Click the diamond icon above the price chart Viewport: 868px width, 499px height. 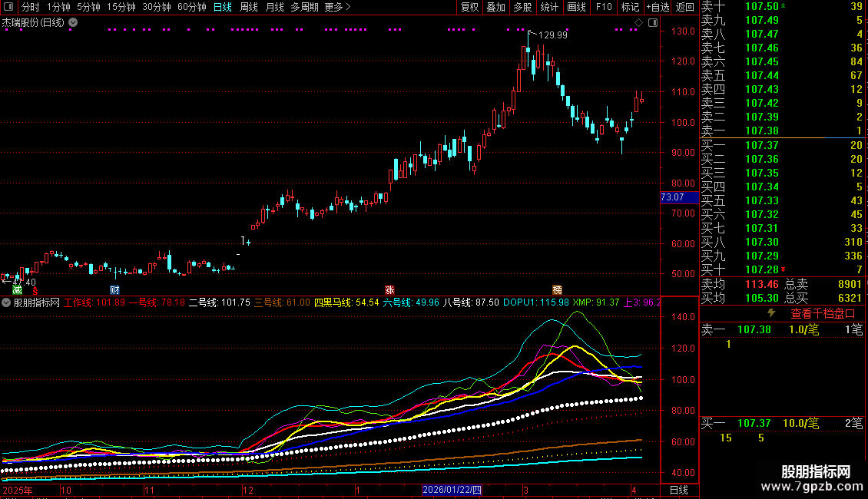pos(638,23)
